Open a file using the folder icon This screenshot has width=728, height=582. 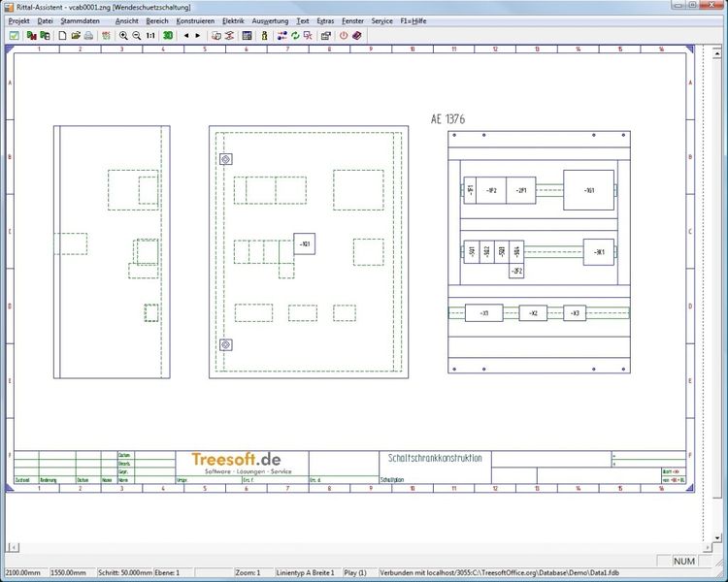[76, 36]
